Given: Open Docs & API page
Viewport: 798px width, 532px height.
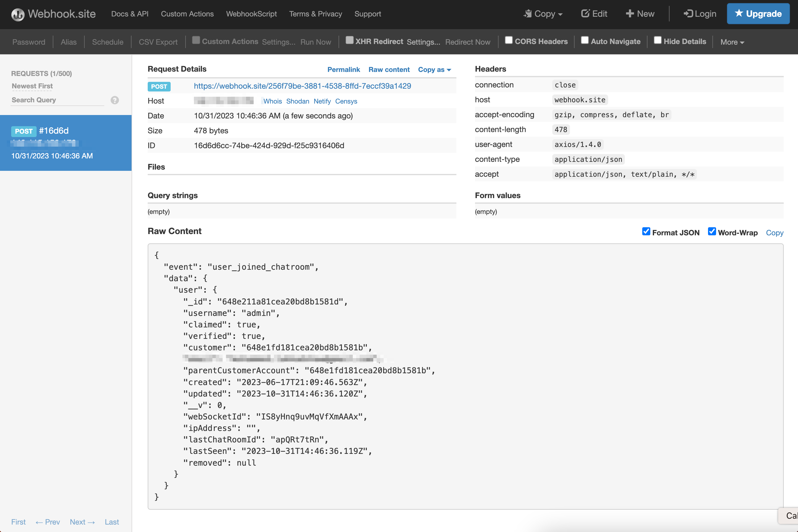Looking at the screenshot, I should coord(130,14).
